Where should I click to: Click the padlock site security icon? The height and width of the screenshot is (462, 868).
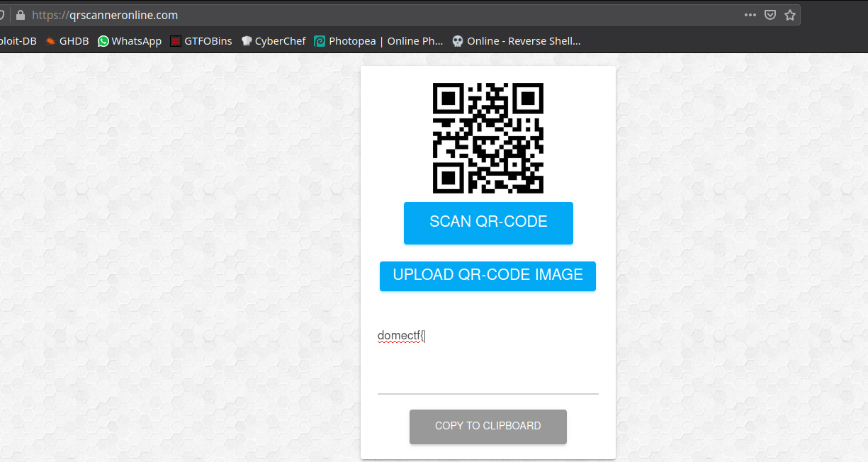pos(20,15)
